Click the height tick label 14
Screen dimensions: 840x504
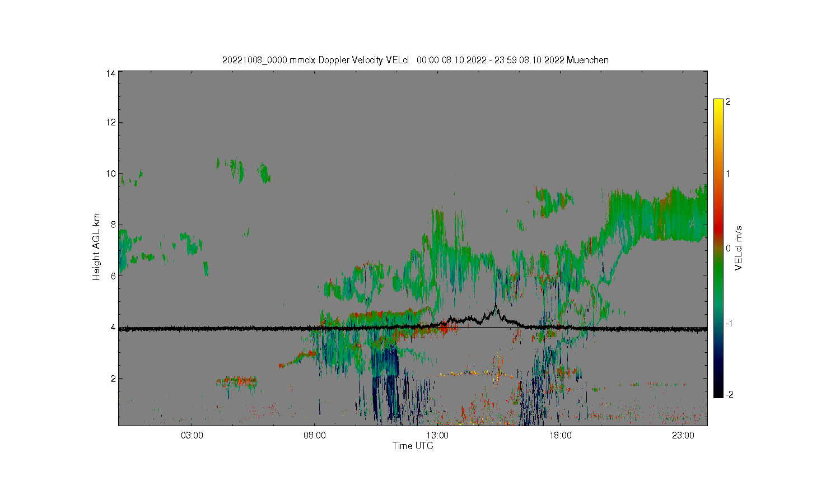[x=111, y=73]
